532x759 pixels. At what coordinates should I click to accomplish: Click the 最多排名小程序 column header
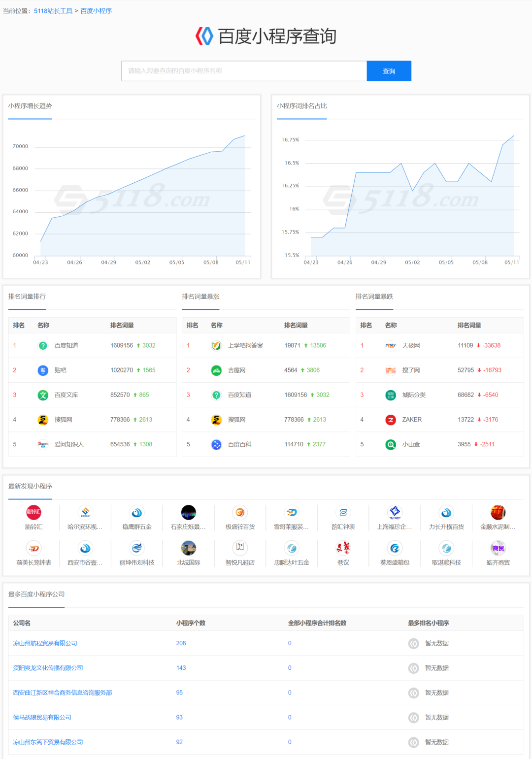429,623
